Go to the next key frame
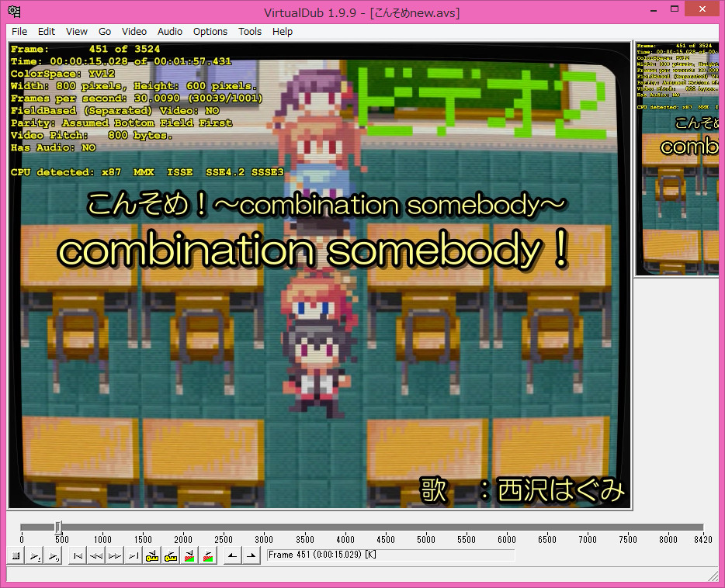Image resolution: width=725 pixels, height=588 pixels. coord(171,555)
